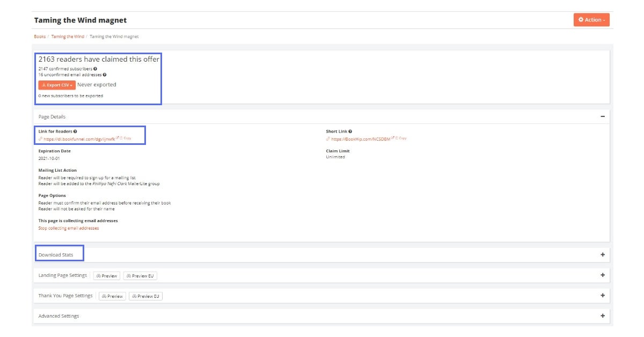The height and width of the screenshot is (337, 644).
Task: Open external-link icon after bookfunnel URL
Action: point(117,138)
